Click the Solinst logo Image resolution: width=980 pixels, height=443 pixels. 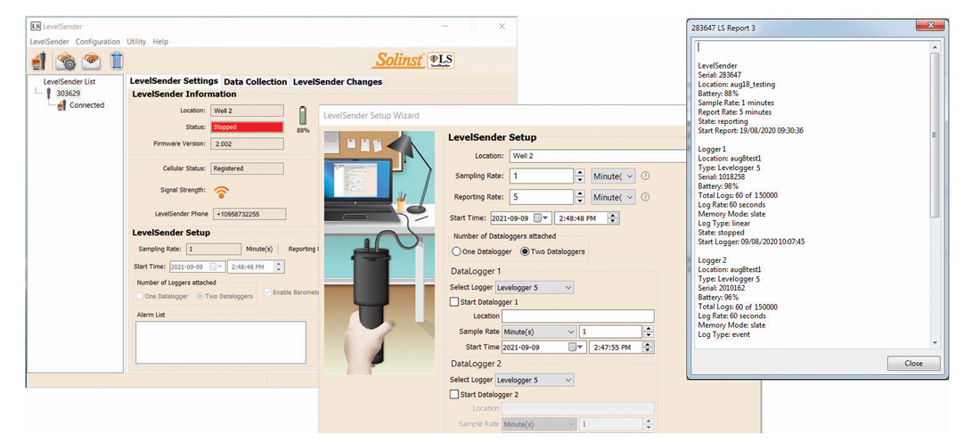point(398,60)
